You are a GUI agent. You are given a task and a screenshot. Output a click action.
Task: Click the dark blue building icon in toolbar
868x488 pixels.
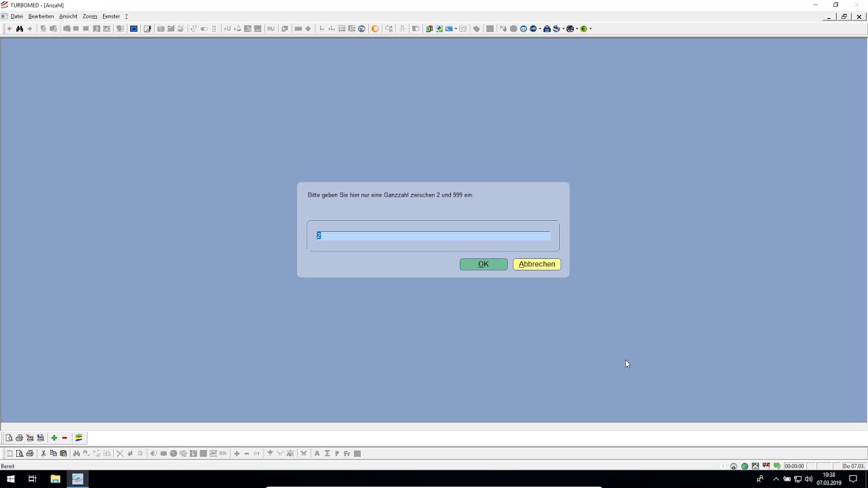click(x=547, y=28)
